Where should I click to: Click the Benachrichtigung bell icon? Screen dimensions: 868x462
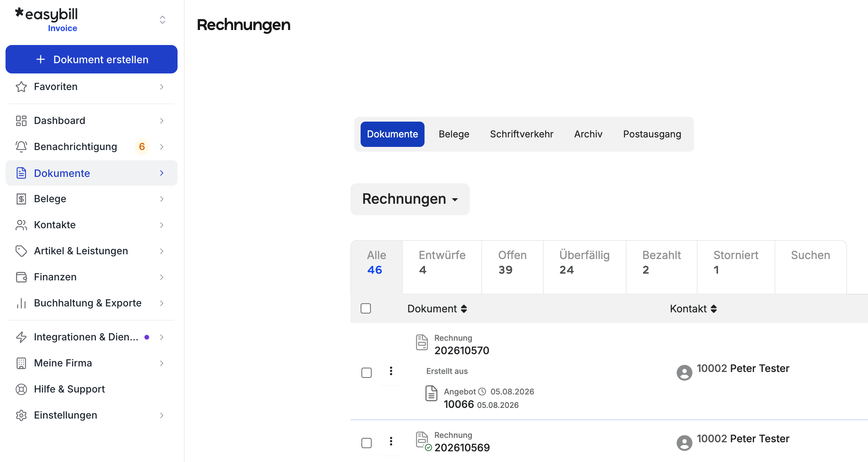[x=21, y=147]
